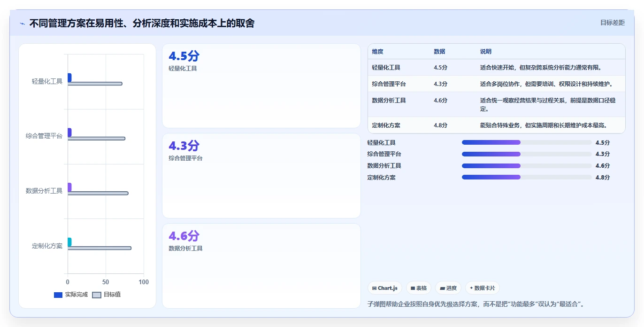Toggle the 实际完成 legend item
This screenshot has width=644, height=327.
point(71,295)
